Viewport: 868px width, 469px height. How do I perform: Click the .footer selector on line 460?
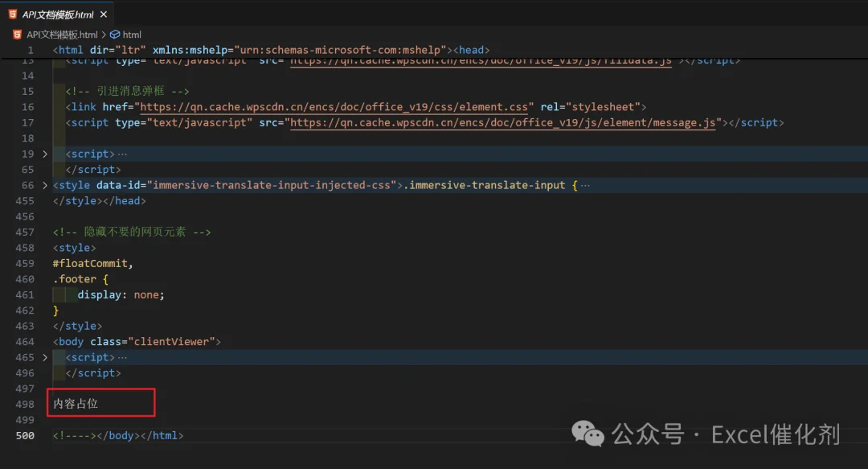click(75, 279)
